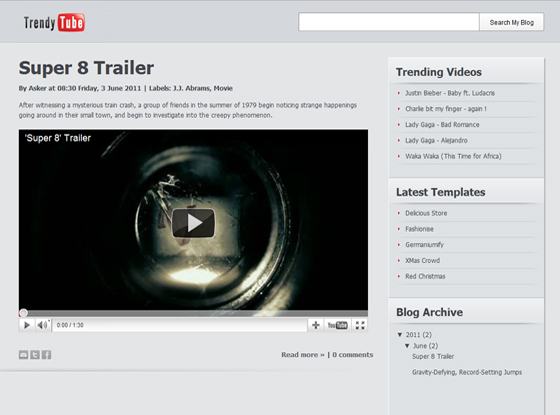Open Lady Gaga - Alejandro

coord(436,140)
